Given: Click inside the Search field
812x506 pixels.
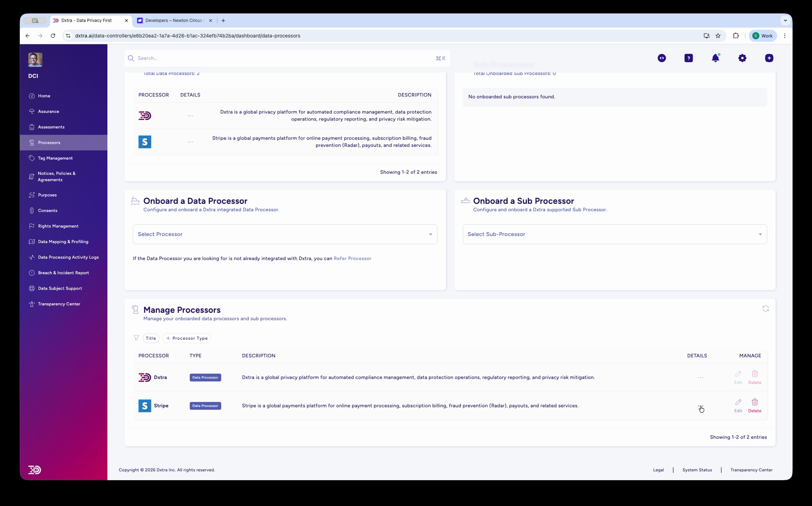Looking at the screenshot, I should click(247, 58).
